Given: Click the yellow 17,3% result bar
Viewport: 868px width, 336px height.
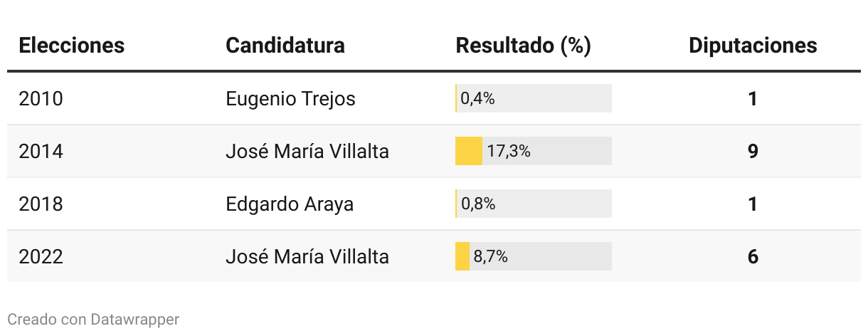Looking at the screenshot, I should [x=469, y=151].
